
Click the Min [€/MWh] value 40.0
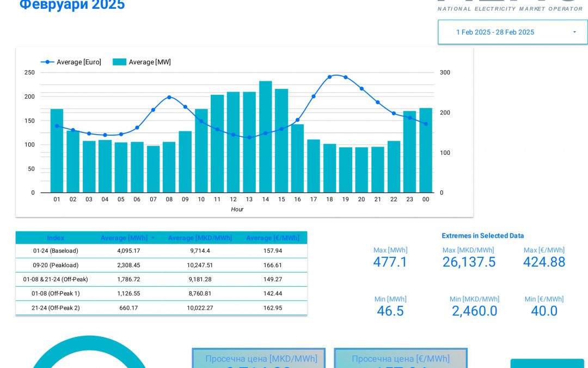(x=544, y=311)
